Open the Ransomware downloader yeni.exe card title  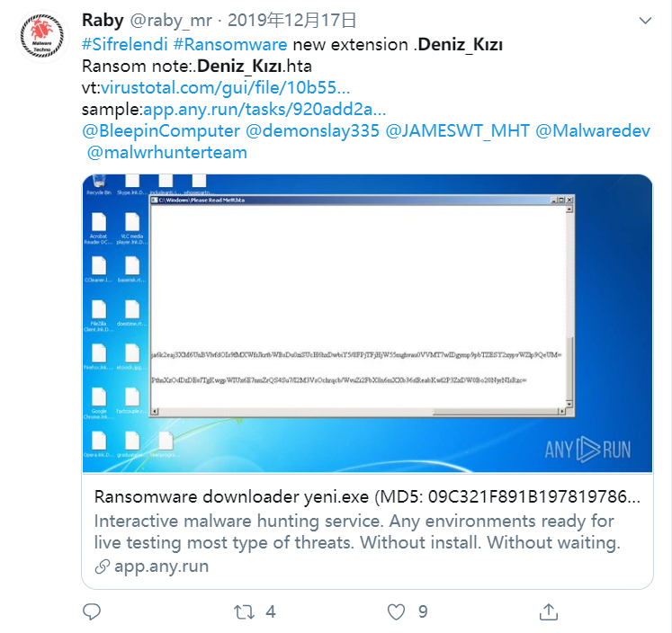tap(367, 497)
